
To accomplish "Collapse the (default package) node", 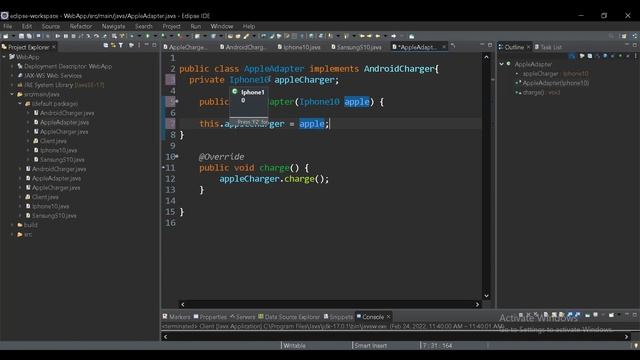I will [x=20, y=104].
